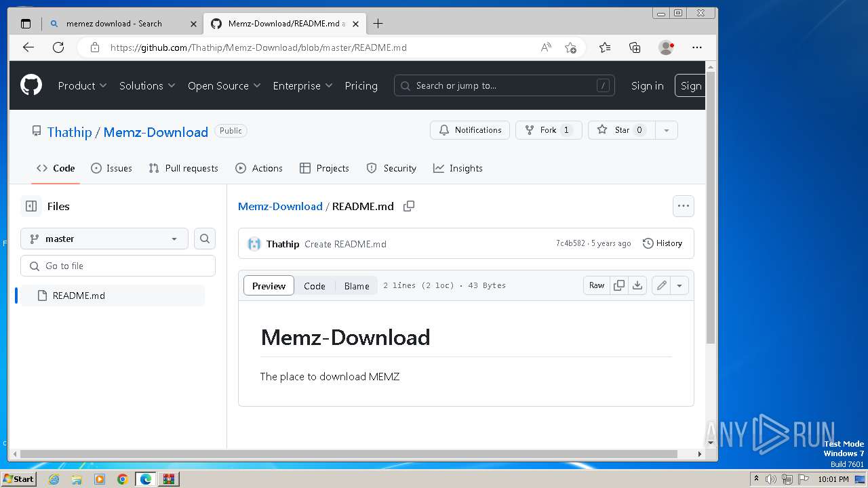Open the Security tab
Screen dimensions: 868x488
pyautogui.click(x=391, y=168)
